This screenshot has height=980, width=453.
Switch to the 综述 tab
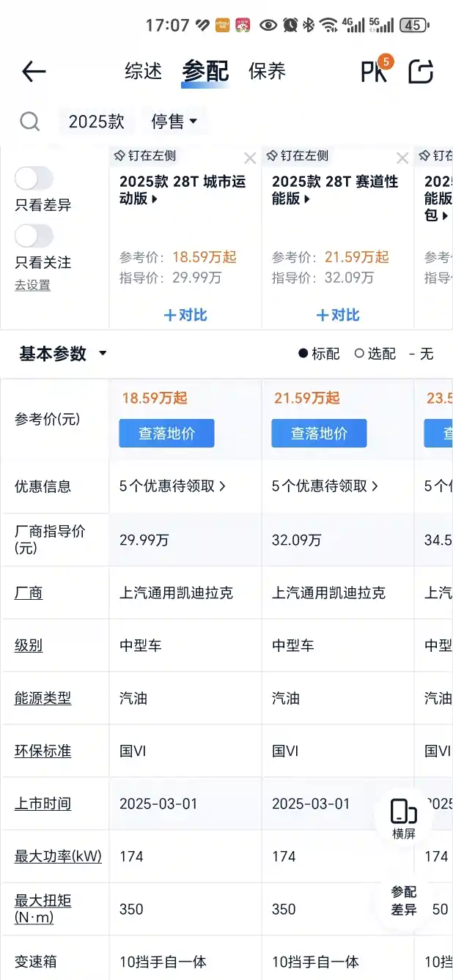coord(144,71)
